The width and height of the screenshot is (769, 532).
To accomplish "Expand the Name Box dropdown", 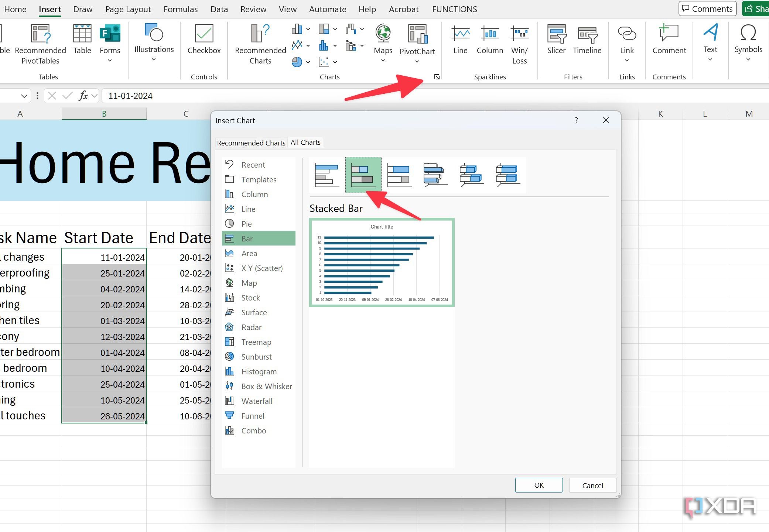I will 24,96.
